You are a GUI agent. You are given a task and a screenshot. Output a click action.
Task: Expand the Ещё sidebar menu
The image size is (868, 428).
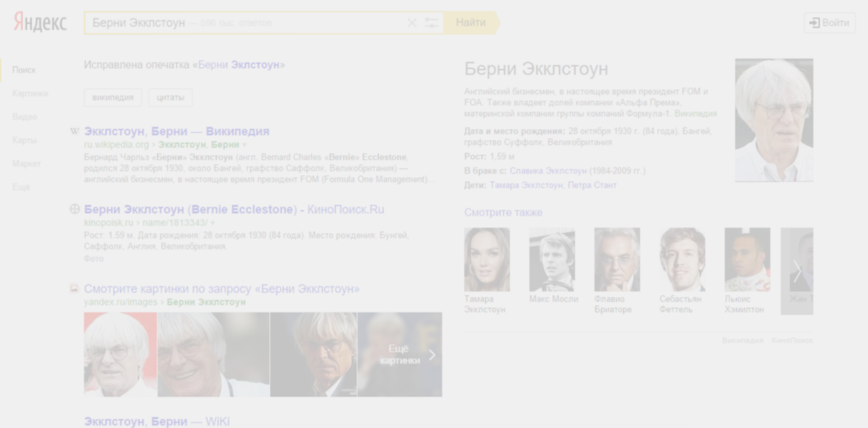21,187
